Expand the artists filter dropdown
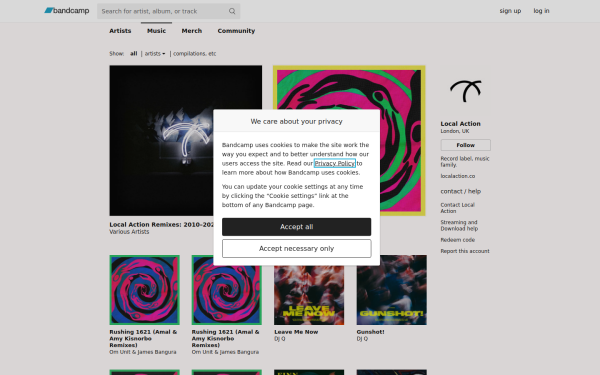This screenshot has width=600, height=375. click(155, 54)
